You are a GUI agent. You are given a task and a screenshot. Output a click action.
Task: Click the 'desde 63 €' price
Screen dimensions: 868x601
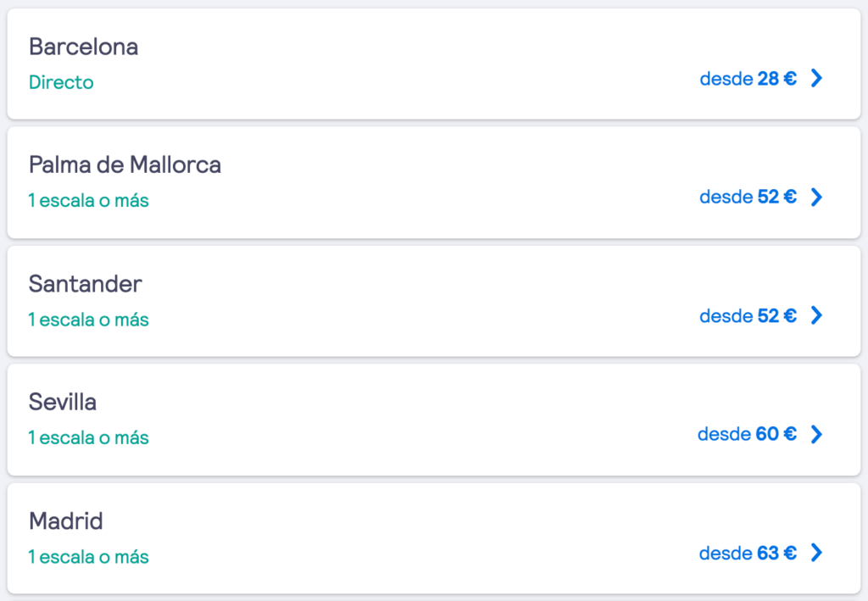748,553
